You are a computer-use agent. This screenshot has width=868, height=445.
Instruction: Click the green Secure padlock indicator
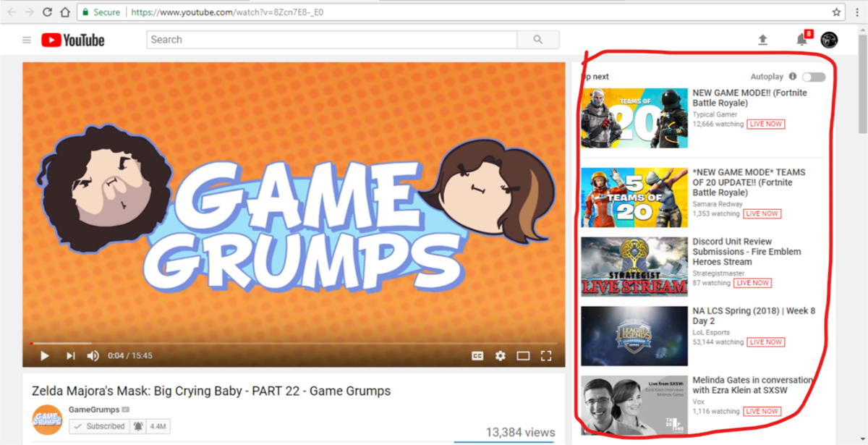pos(101,12)
